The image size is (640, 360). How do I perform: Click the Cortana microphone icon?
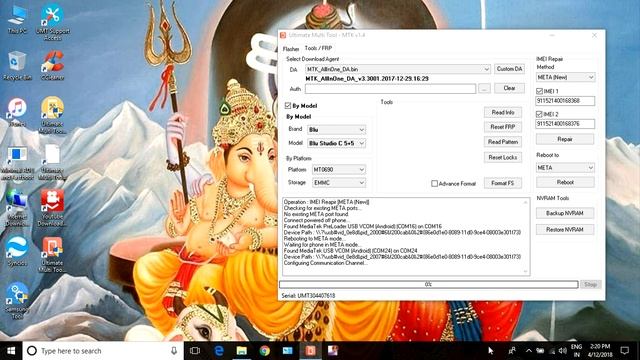(174, 351)
